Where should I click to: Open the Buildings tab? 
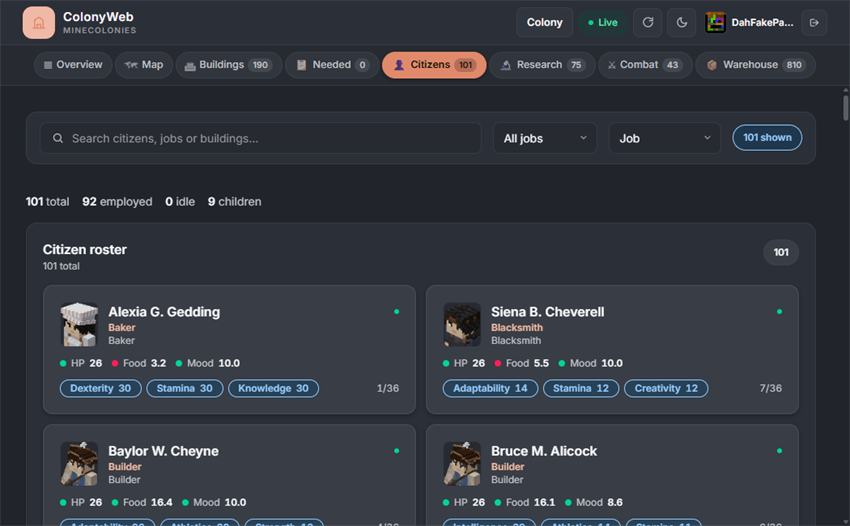[x=229, y=65]
